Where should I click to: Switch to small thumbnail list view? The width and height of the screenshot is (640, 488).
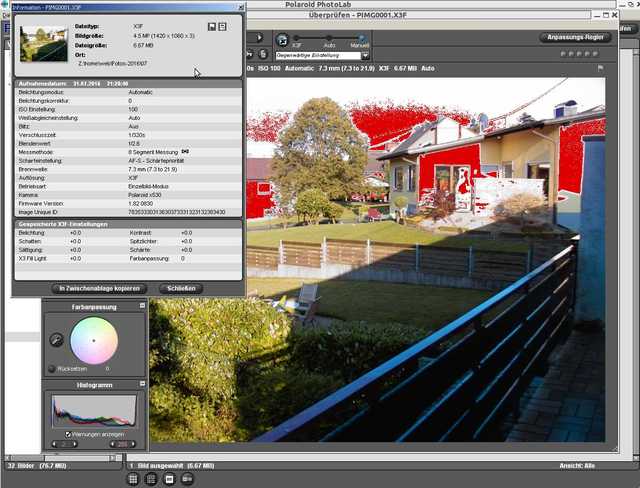151,479
